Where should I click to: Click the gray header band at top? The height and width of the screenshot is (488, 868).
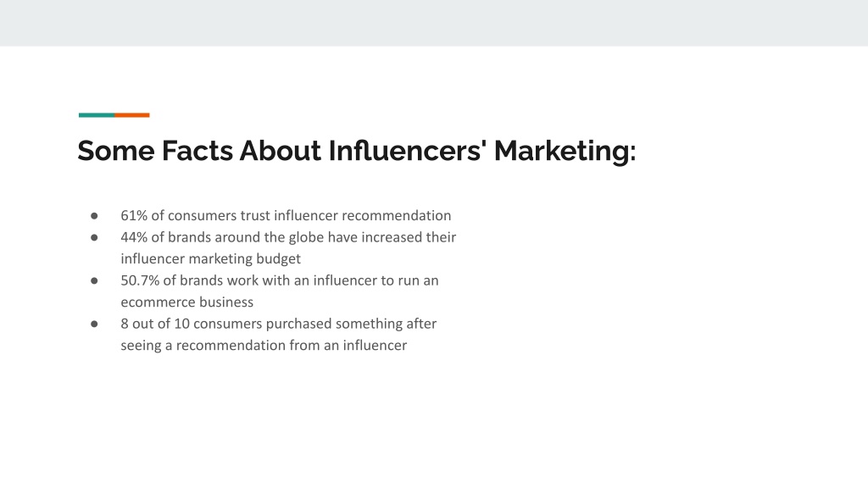(x=434, y=23)
